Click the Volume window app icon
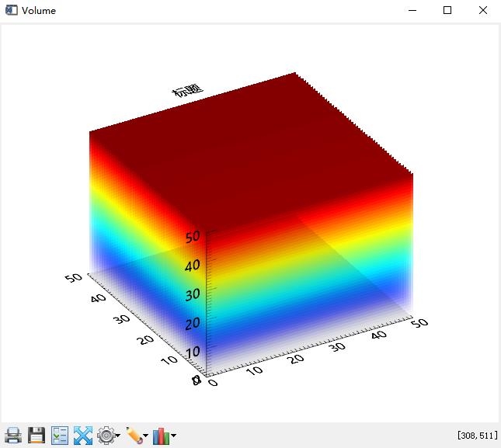The image size is (501, 448). pyautogui.click(x=11, y=11)
